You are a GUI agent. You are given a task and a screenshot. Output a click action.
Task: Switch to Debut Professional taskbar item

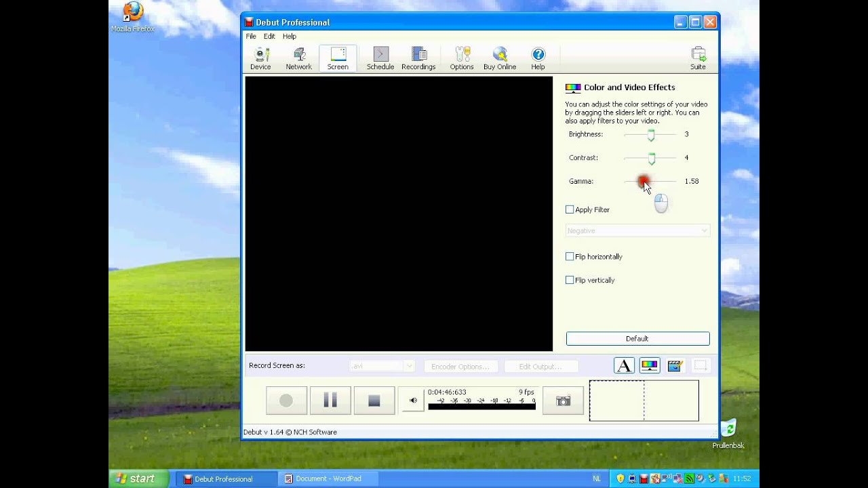pos(227,479)
